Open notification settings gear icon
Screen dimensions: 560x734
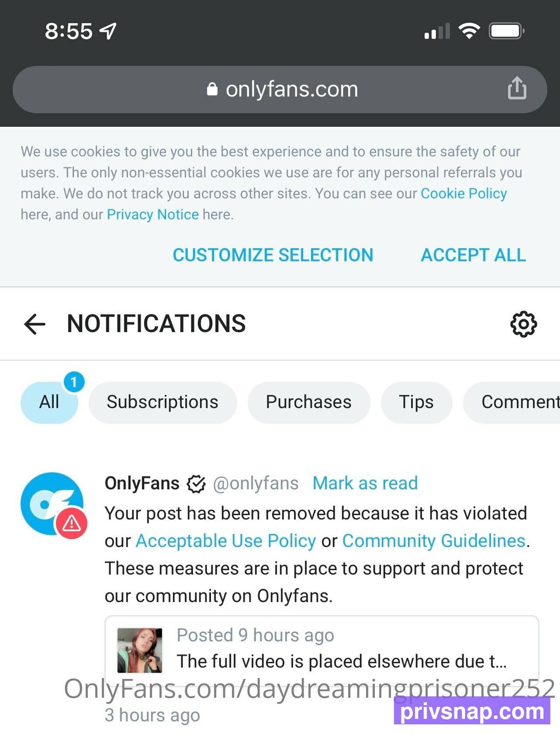[x=523, y=324]
